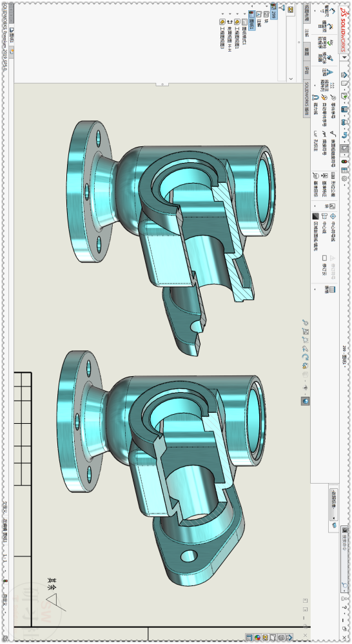Viewport: 352px width, 644px height.
Task: Open the Model Items tool (模型项目)
Action: point(326,26)
